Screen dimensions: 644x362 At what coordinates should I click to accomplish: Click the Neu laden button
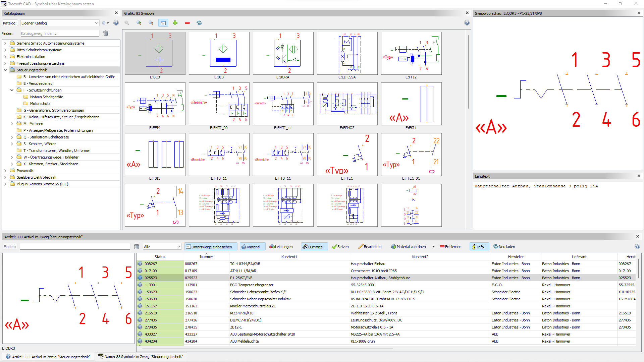point(504,247)
